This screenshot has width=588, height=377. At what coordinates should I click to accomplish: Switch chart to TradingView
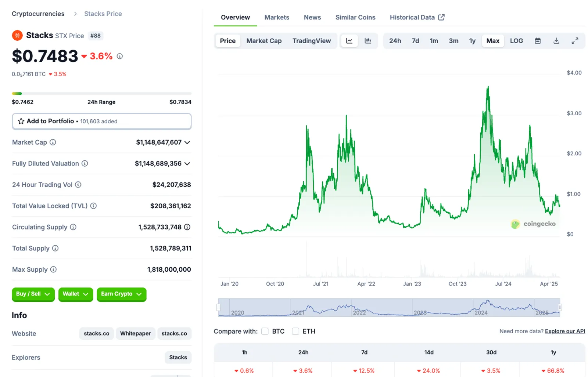pyautogui.click(x=312, y=41)
